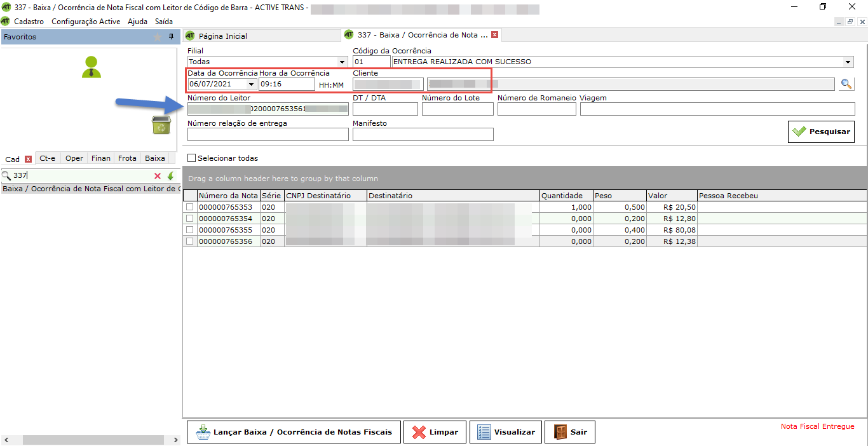Open the Código da Ocorrência description dropdown
This screenshot has height=446, width=868.
(848, 62)
